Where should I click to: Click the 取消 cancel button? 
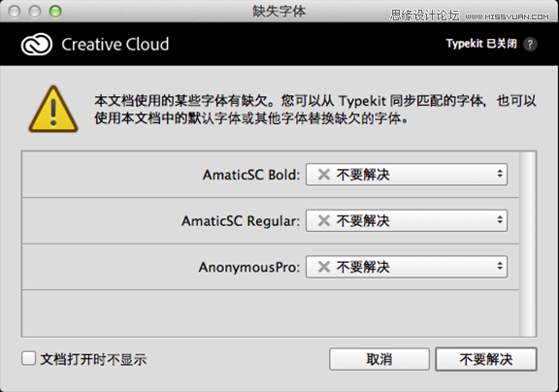(379, 359)
